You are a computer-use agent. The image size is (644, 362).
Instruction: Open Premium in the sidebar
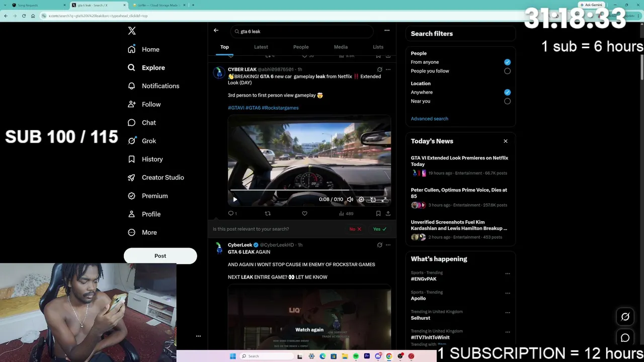(147, 196)
